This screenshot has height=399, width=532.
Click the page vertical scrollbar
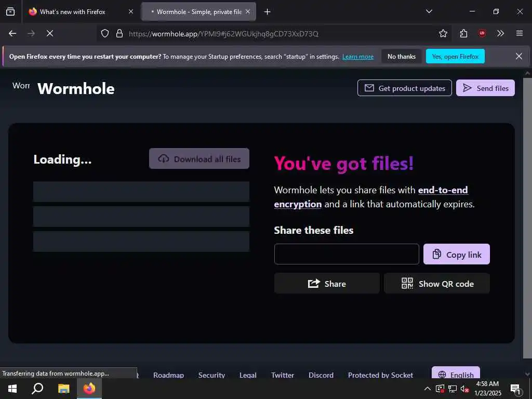[x=527, y=217]
